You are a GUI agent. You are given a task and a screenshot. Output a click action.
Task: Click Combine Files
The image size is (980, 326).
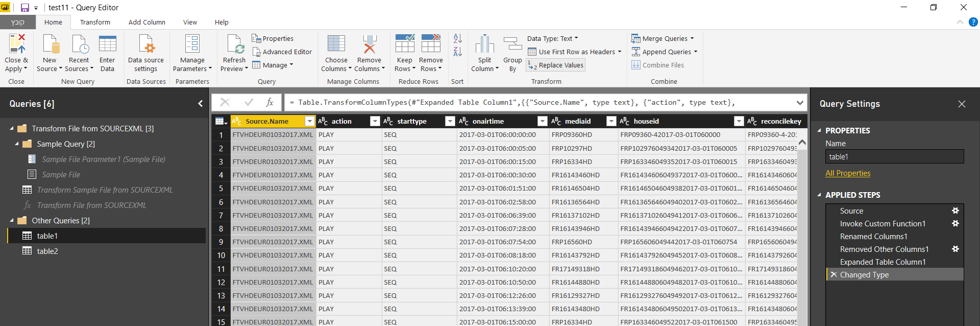click(657, 65)
